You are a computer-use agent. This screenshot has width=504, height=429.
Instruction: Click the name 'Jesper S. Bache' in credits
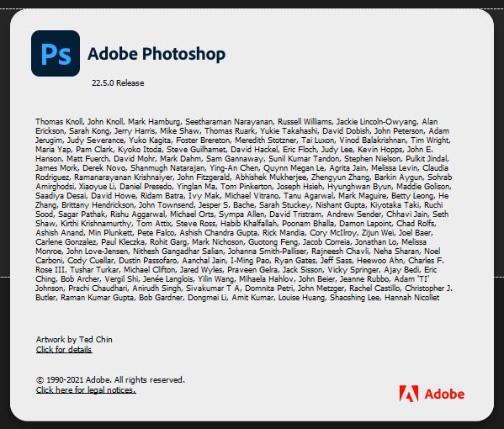pyautogui.click(x=226, y=205)
